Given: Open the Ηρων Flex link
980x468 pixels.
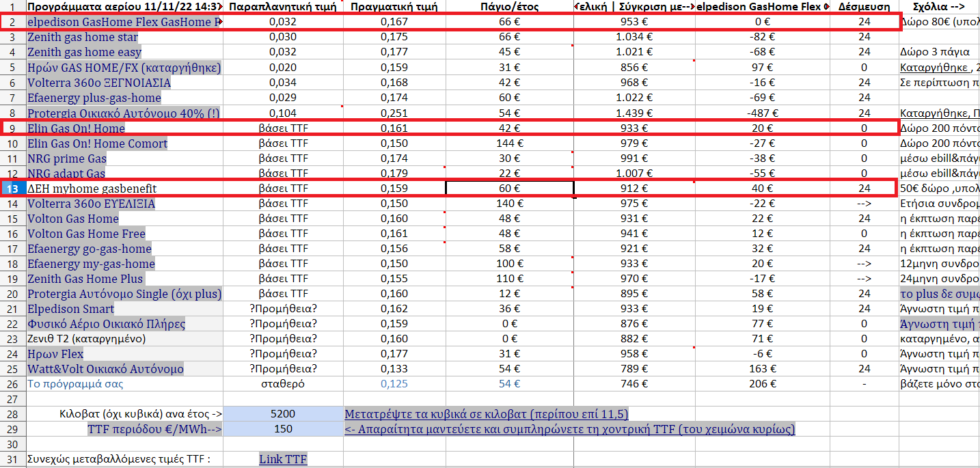Looking at the screenshot, I should pos(55,354).
